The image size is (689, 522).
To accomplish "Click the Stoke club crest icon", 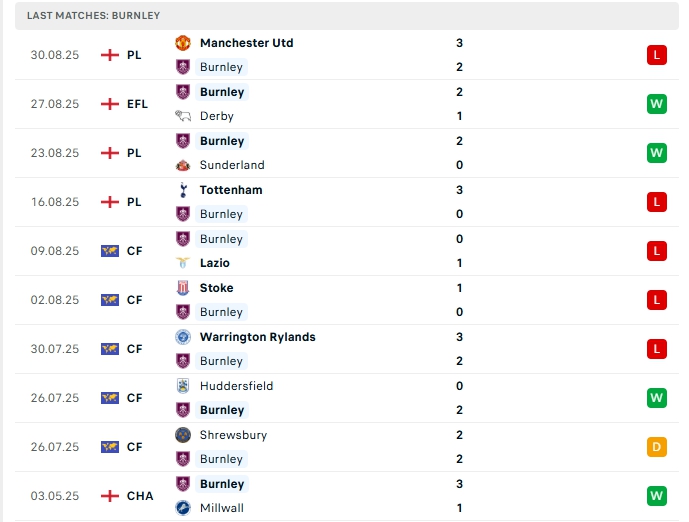I will tap(183, 288).
